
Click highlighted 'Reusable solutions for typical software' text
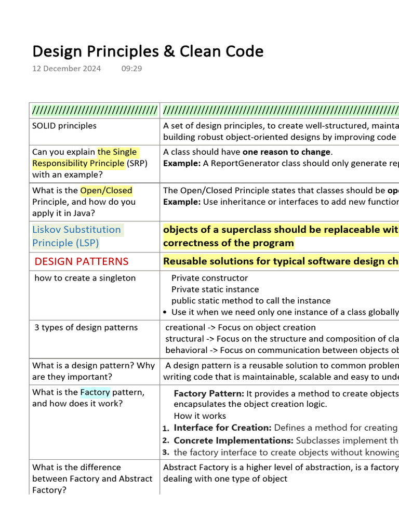click(x=281, y=261)
